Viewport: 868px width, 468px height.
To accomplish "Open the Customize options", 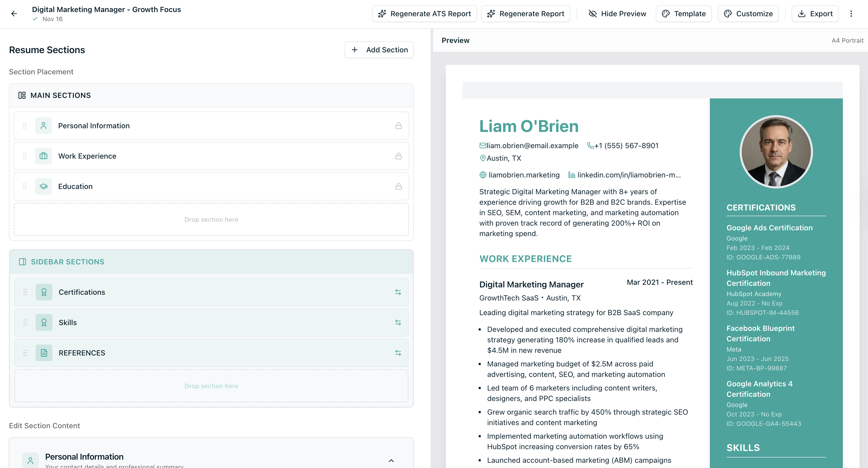I will click(x=748, y=13).
